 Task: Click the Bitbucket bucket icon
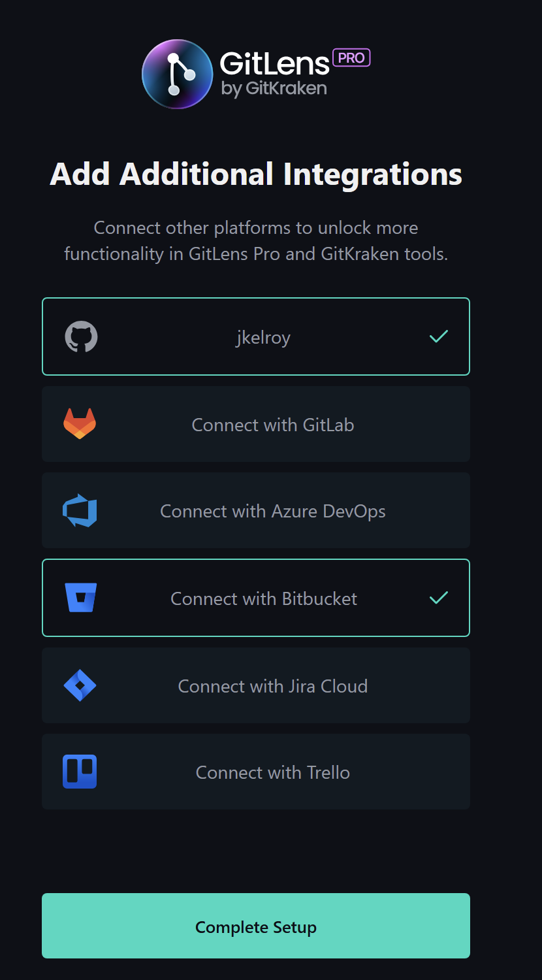pos(81,598)
